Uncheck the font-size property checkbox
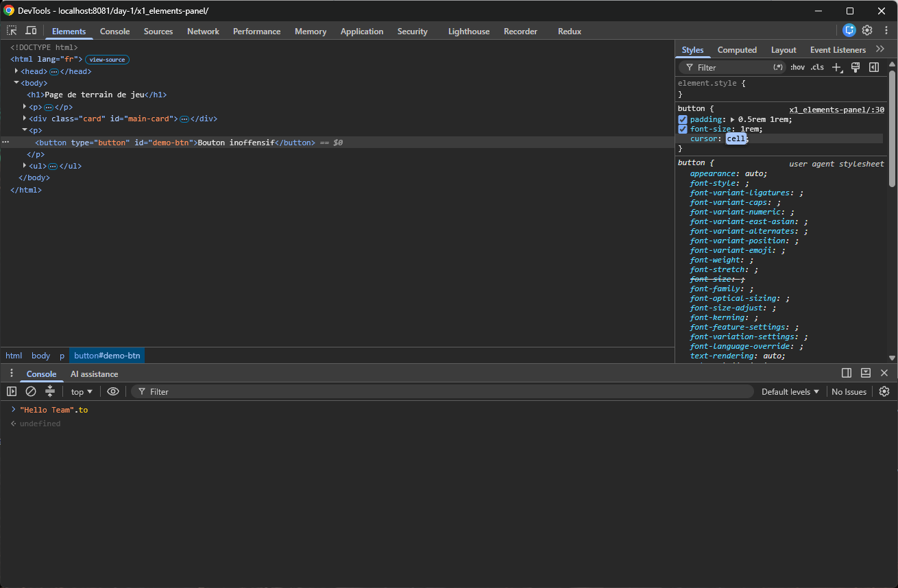898x588 pixels. (x=683, y=129)
